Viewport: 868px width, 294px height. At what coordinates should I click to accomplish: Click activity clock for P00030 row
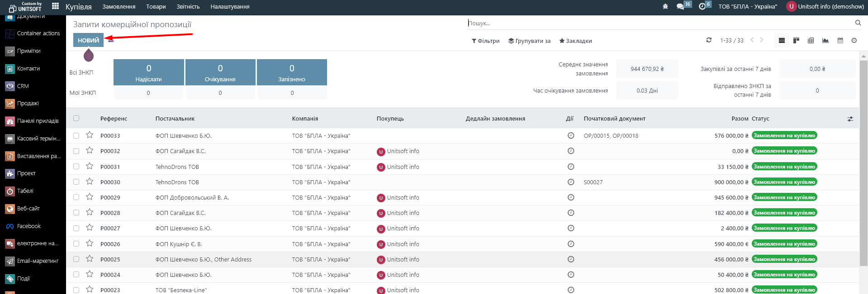(x=571, y=182)
